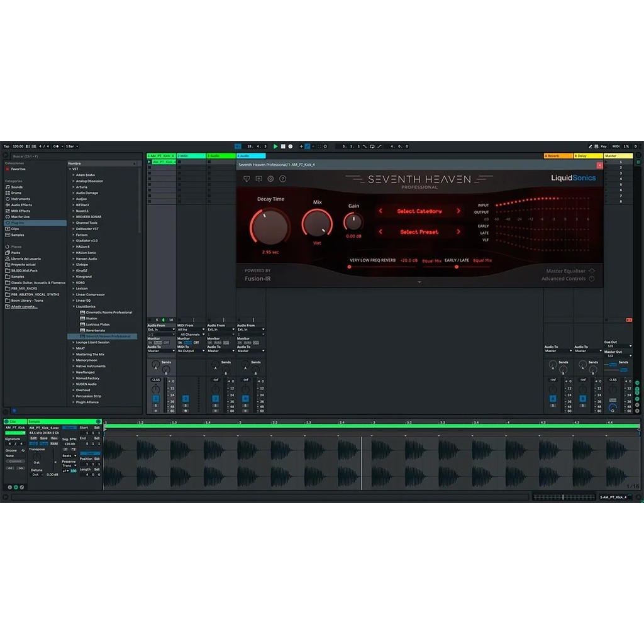Solo track 1 with its S button
The width and height of the screenshot is (644, 644).
click(156, 406)
